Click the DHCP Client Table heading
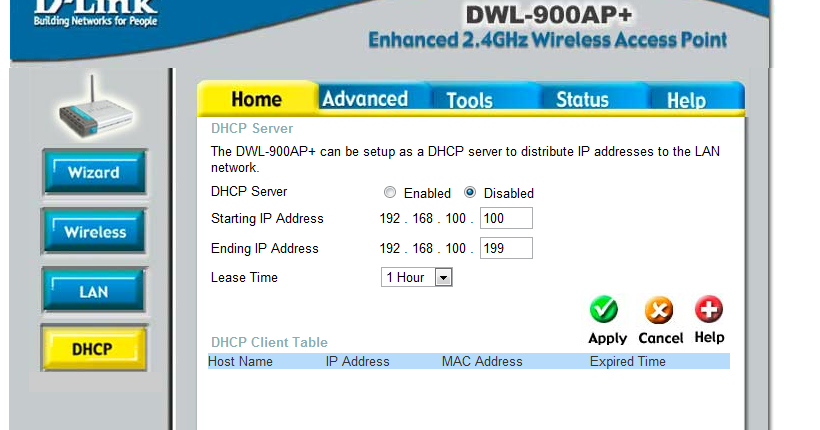 [x=269, y=342]
